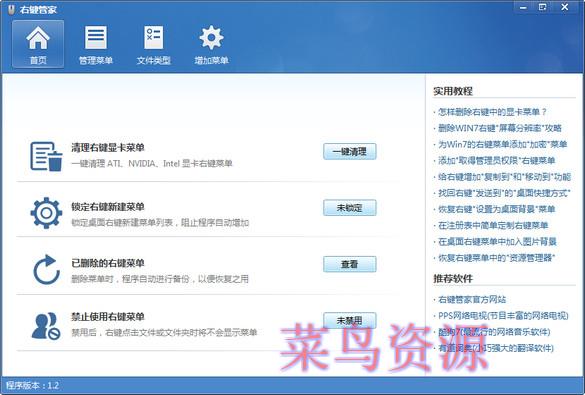Open the PPS网络电视 software link
Viewport: 585px width, 395px height.
coord(503,316)
